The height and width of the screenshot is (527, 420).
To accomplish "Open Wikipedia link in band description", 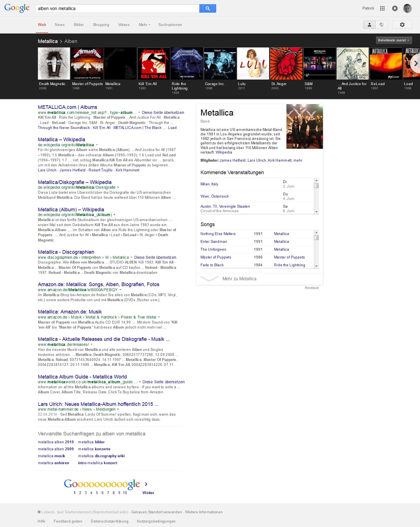I will coord(224,152).
